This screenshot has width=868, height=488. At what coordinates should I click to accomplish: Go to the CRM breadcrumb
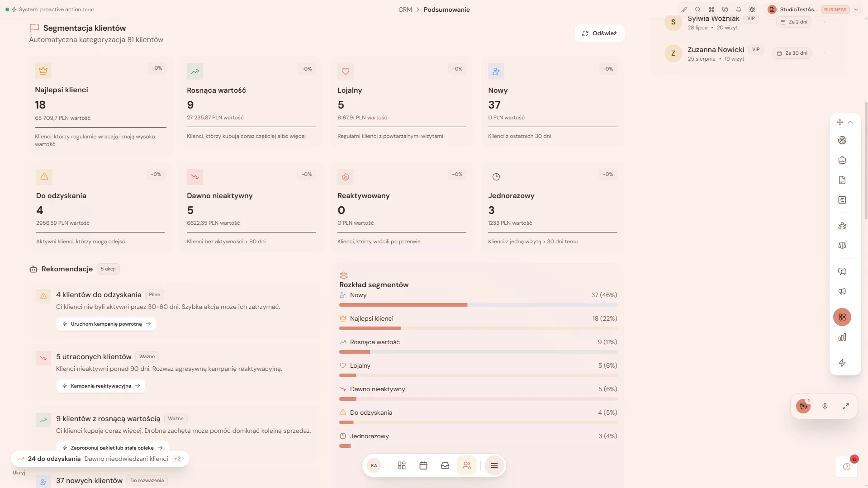[405, 9]
